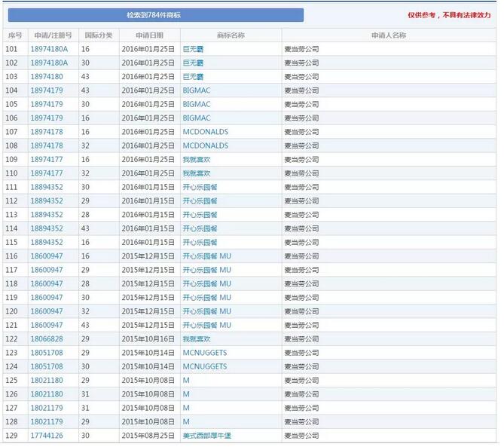This screenshot has width=504, height=447.
Task: Open registration number 18894352 in row 114
Action: click(47, 228)
